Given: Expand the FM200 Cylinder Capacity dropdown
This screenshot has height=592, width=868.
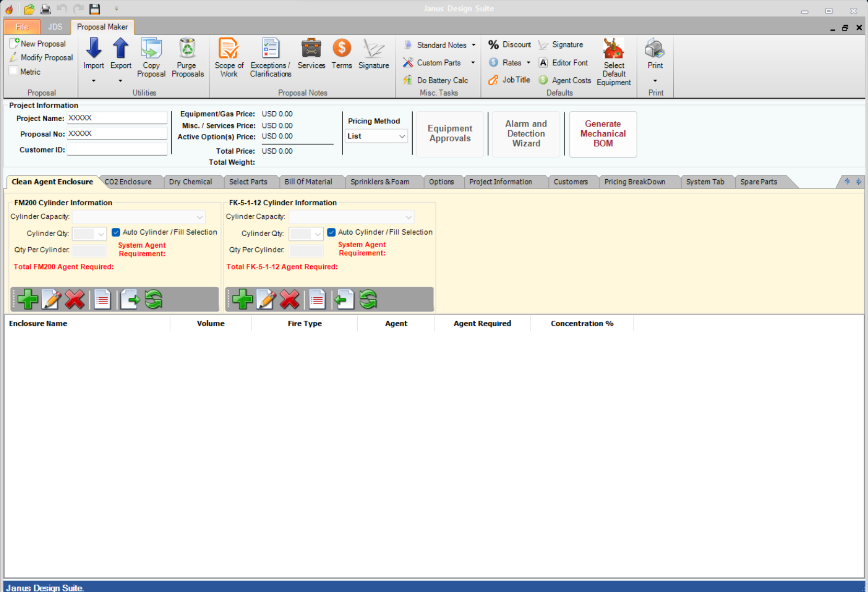Looking at the screenshot, I should click(200, 217).
